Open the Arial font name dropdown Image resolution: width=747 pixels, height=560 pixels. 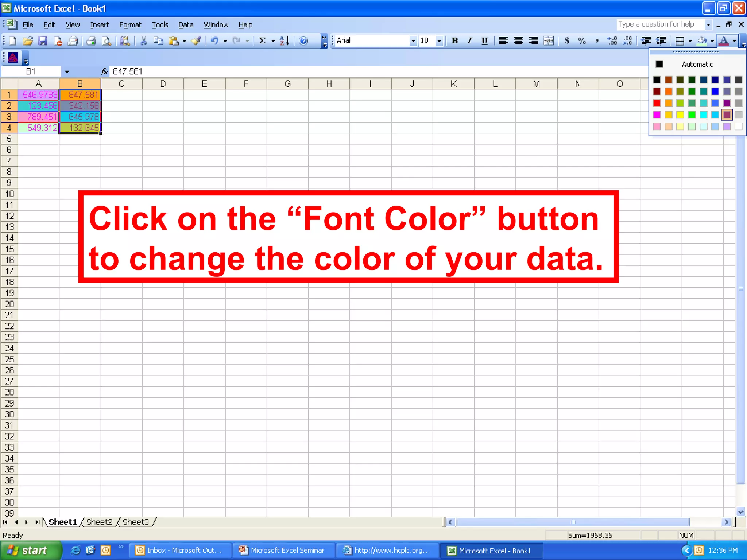[x=413, y=41]
